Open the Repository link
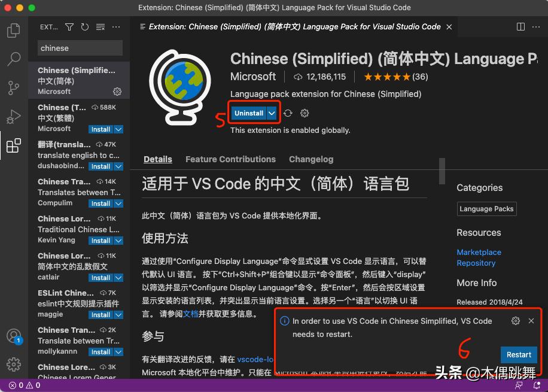Image resolution: width=548 pixels, height=392 pixels. pos(476,263)
